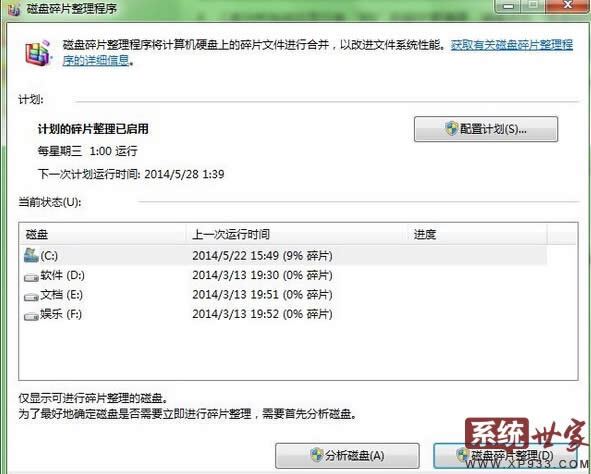Start 分析磁盘(A) disk analysis
This screenshot has height=474, width=591.
click(x=347, y=456)
